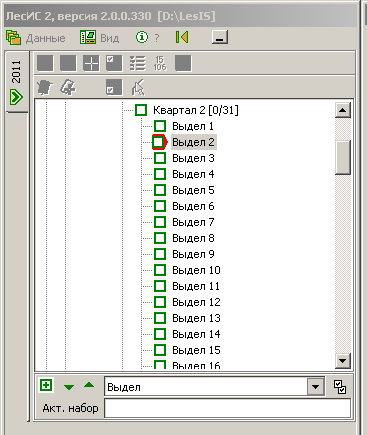
Task: Click the green plus expand-tree icon
Action: 46,385
